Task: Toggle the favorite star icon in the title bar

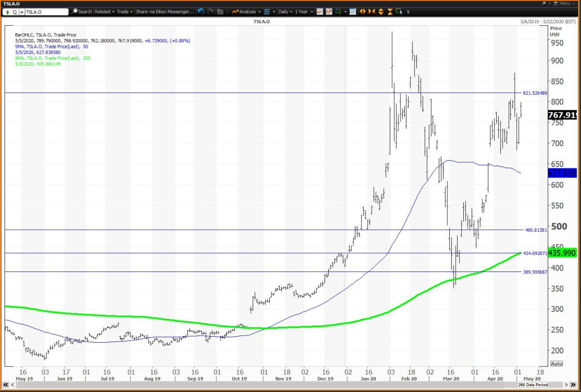Action: (550, 3)
